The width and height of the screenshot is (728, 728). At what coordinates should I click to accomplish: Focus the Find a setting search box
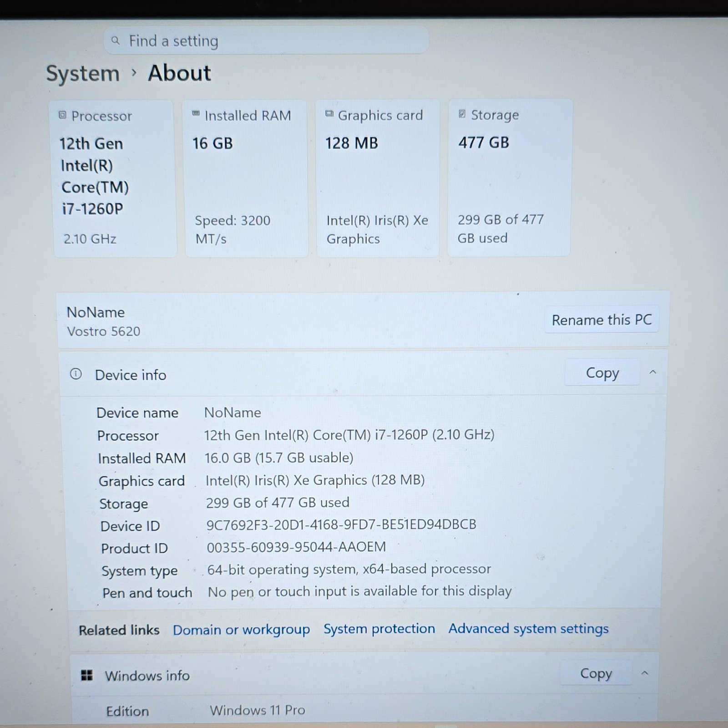pos(266,41)
